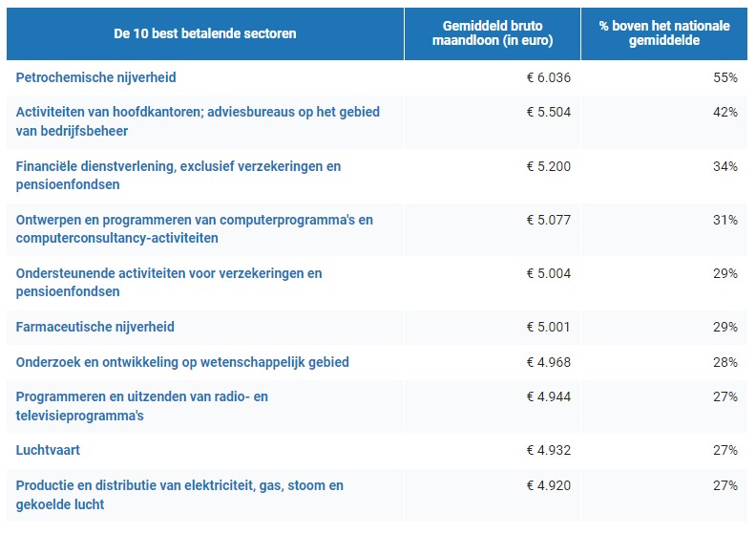Open the Luchtvaart sector link
Viewport: 756px width, 535px height.
point(48,449)
